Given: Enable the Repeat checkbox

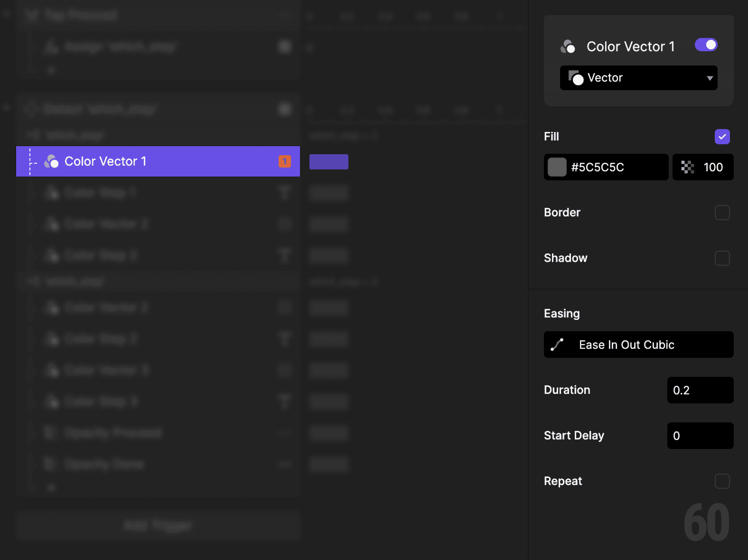Looking at the screenshot, I should pyautogui.click(x=722, y=481).
